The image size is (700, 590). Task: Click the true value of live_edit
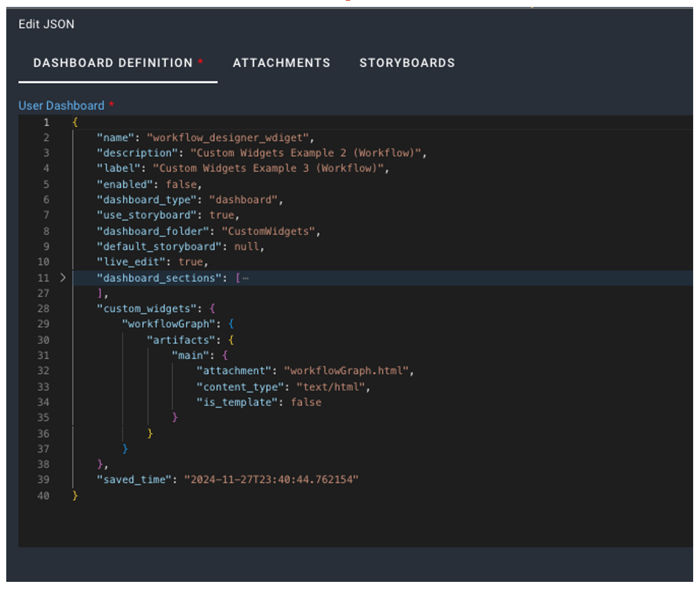[x=192, y=262]
